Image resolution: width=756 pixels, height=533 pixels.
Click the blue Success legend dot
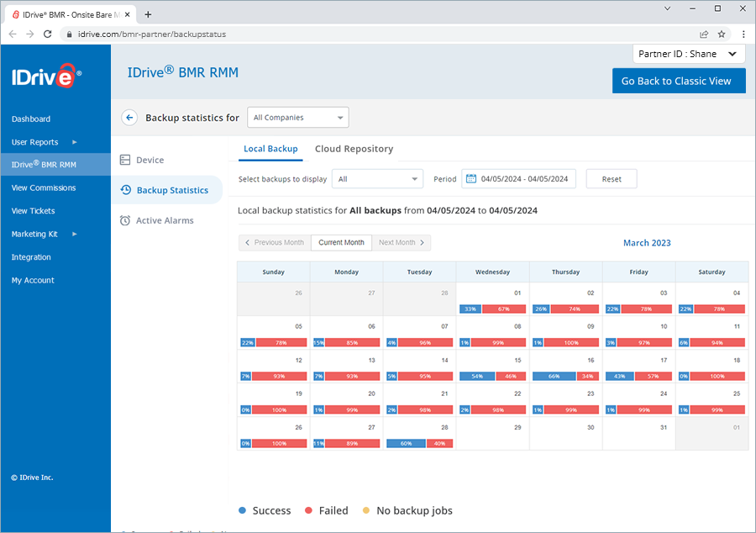[243, 510]
